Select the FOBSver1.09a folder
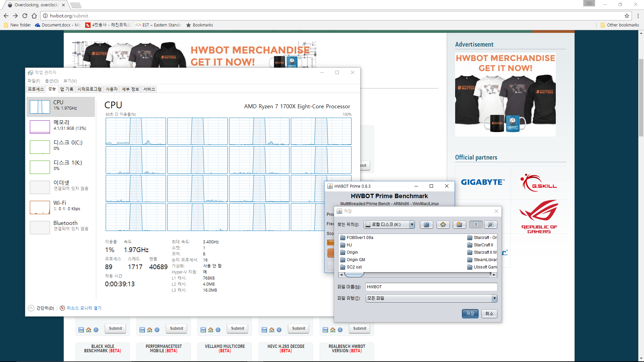 click(357, 238)
